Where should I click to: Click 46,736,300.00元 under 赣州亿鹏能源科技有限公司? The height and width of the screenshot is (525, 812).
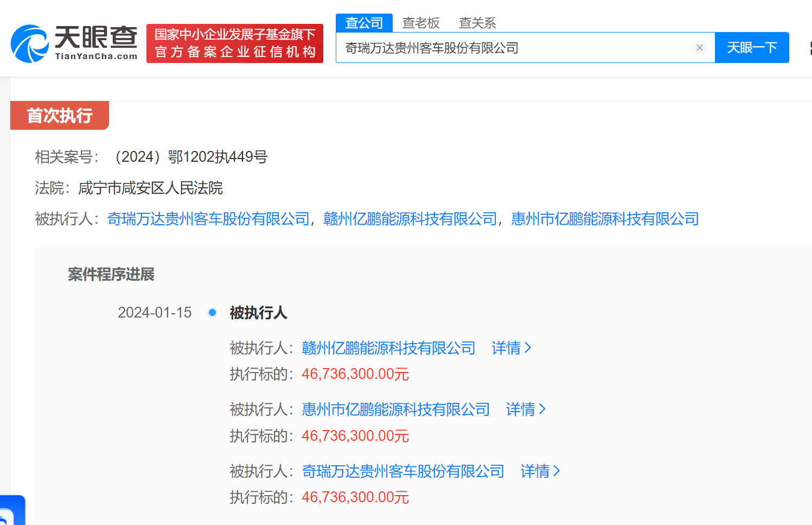[x=355, y=374]
